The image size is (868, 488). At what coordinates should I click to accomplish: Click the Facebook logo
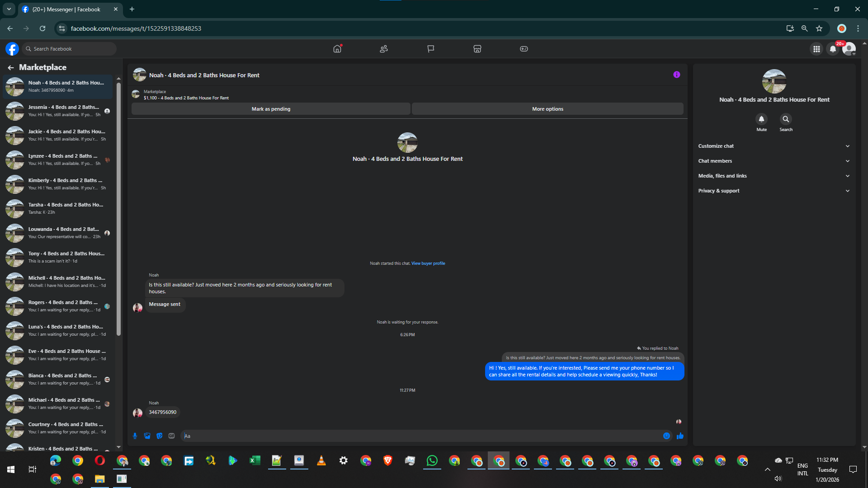tap(12, 49)
